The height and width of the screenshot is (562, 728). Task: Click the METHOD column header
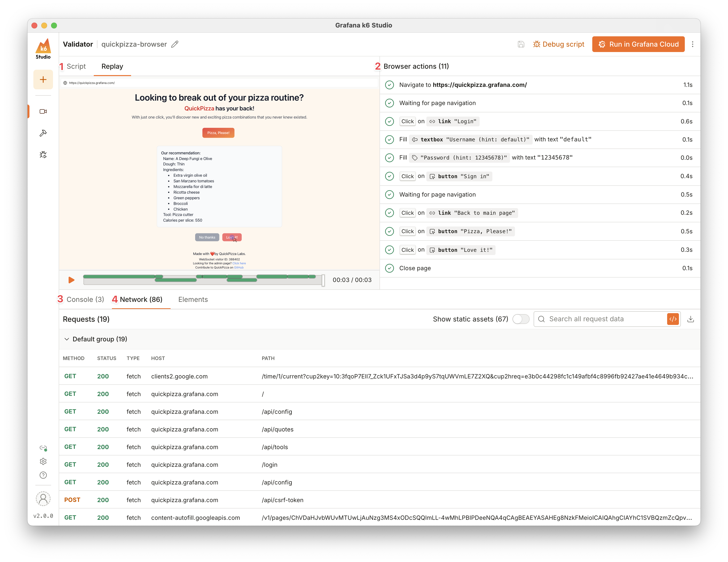[74, 358]
